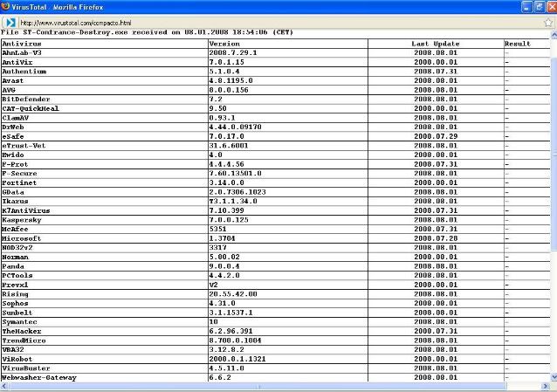Image resolution: width=557 pixels, height=392 pixels.
Task: Select the AntiVir antivirus name
Action: pos(17,62)
